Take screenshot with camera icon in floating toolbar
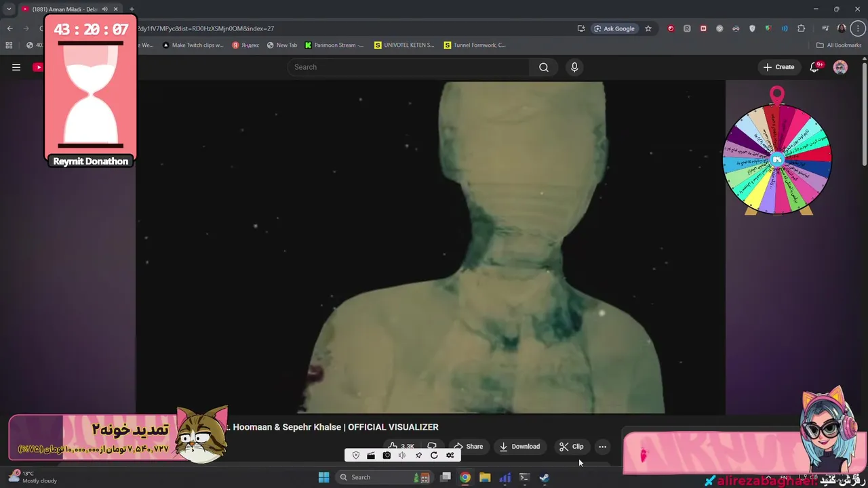 [x=387, y=455]
